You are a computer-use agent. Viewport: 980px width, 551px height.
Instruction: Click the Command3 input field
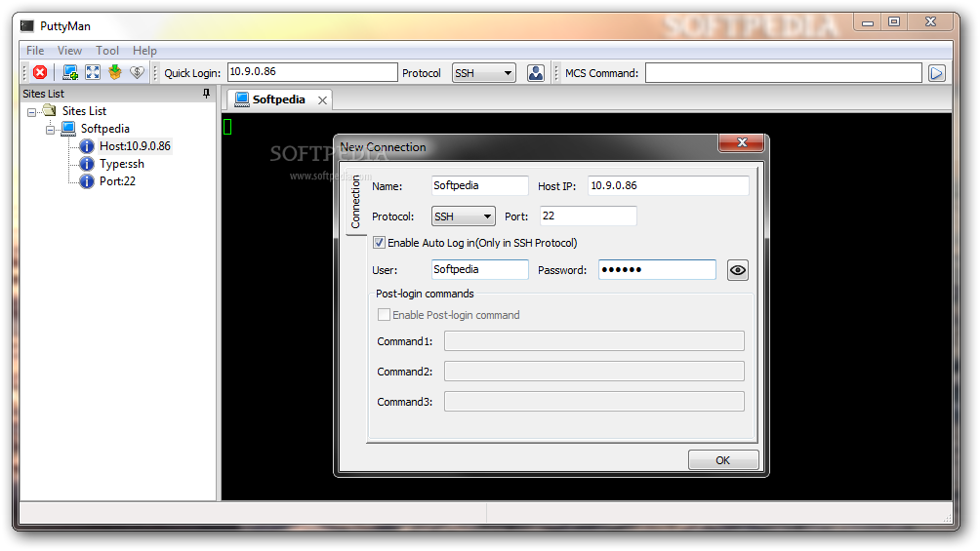click(593, 401)
